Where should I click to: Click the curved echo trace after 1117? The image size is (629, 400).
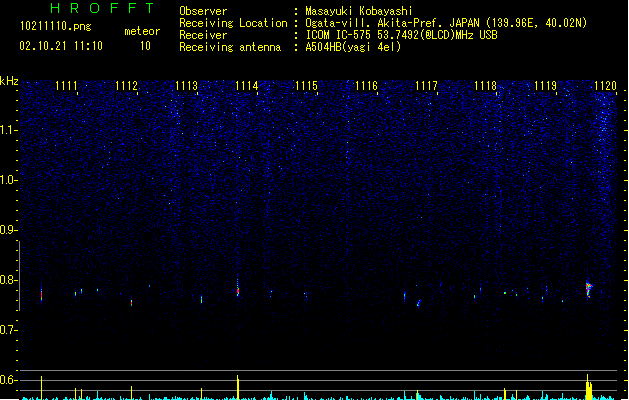pos(419,303)
